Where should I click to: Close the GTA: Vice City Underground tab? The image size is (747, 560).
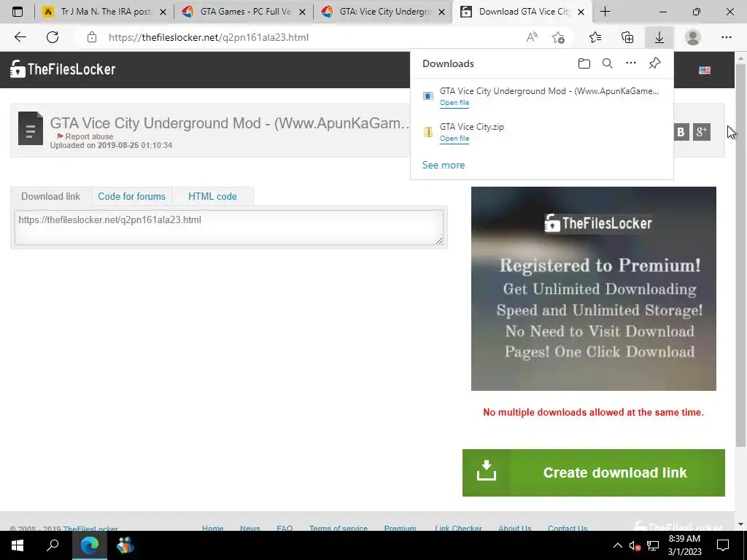point(441,12)
